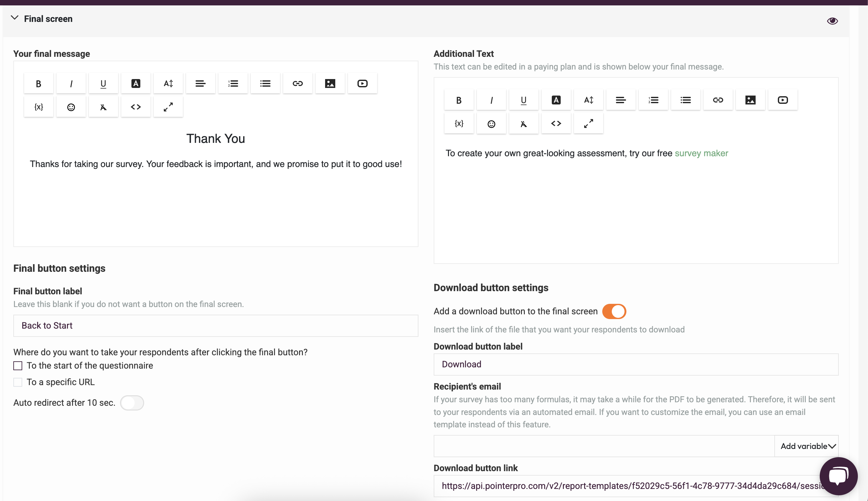Collapse the Final screen section

coord(15,18)
